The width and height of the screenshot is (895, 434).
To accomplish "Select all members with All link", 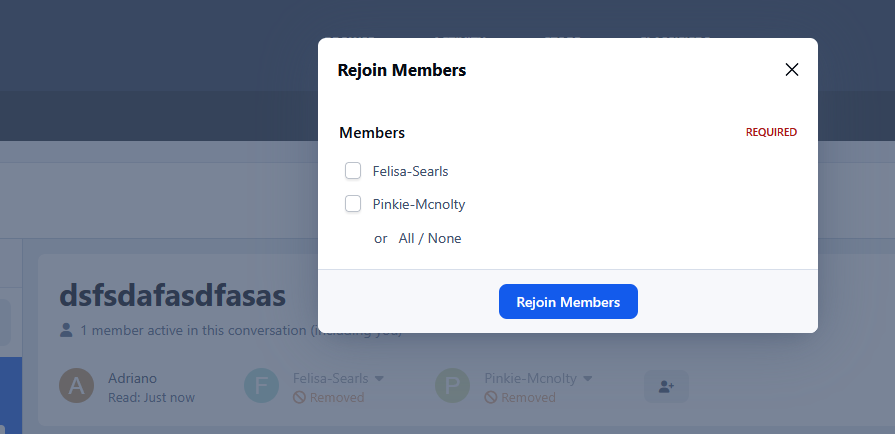I will point(406,238).
